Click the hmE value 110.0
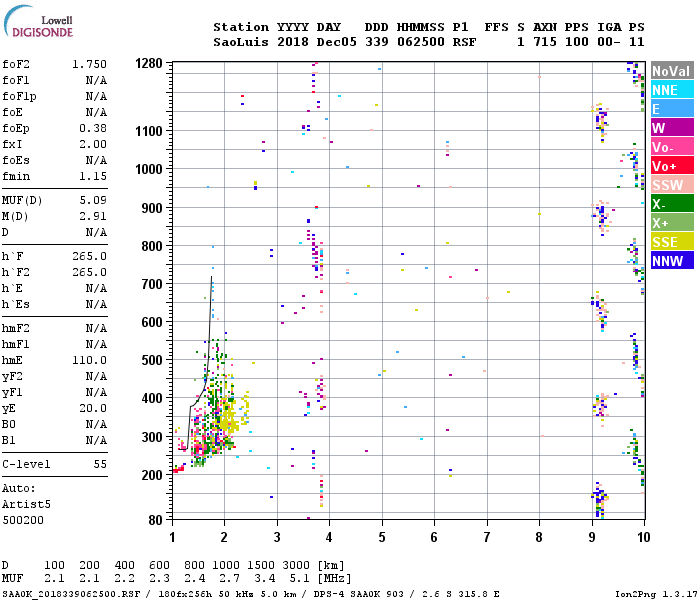700x600 pixels. point(89,360)
